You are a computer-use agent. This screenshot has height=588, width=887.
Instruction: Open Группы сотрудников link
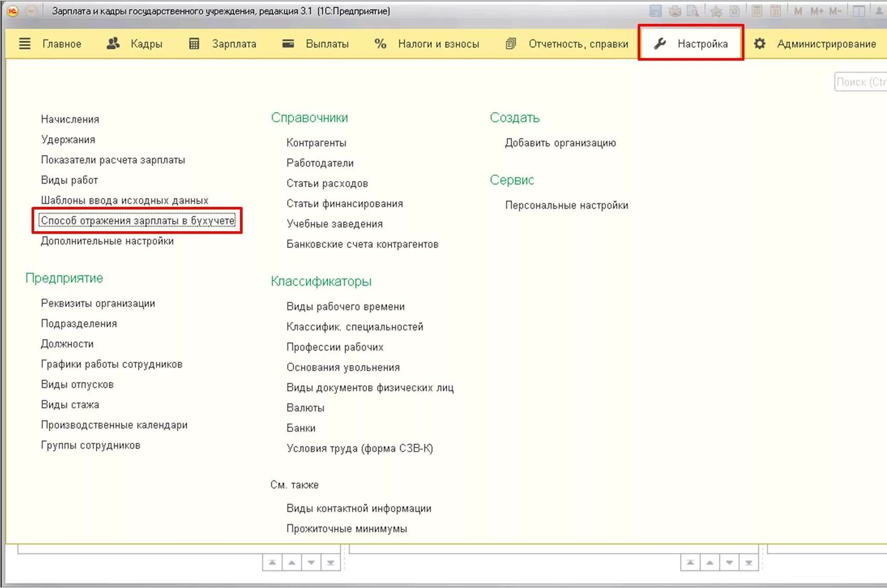[91, 445]
